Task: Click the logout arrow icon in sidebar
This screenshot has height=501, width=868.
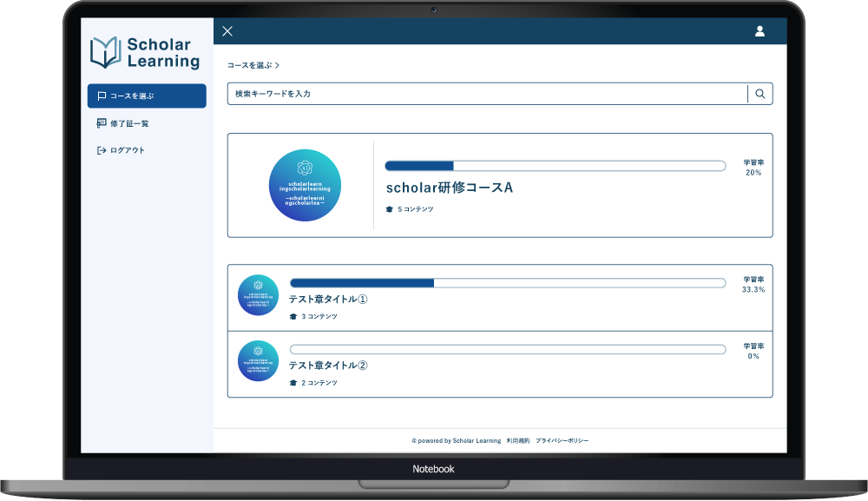Action: tap(102, 150)
